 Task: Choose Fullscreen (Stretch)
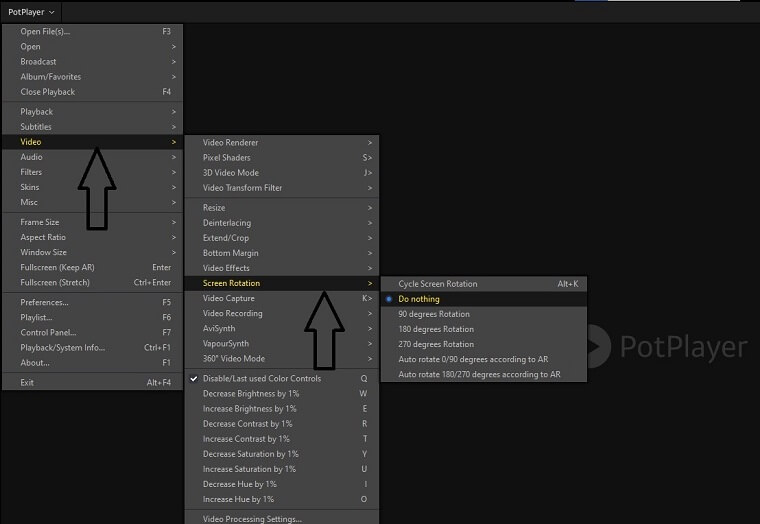tap(93, 282)
